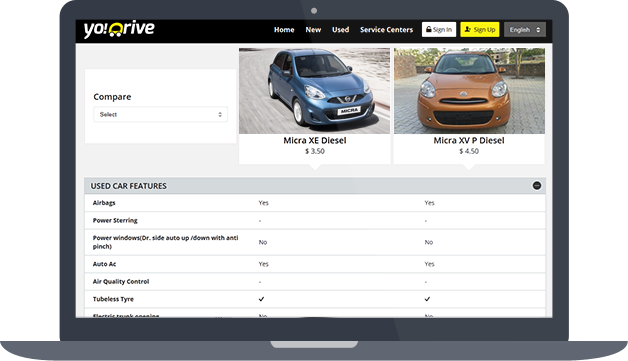The image size is (628, 361).
Task: Open the Micra XE Diesel title link
Action: [315, 141]
